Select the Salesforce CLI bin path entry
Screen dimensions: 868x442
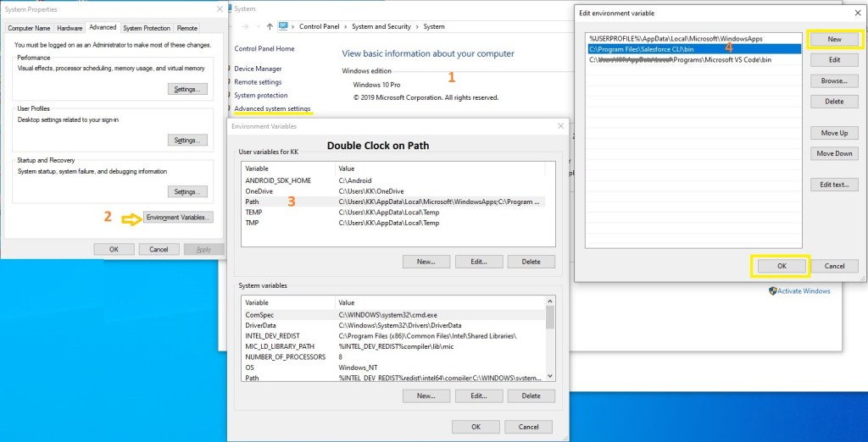[644, 49]
